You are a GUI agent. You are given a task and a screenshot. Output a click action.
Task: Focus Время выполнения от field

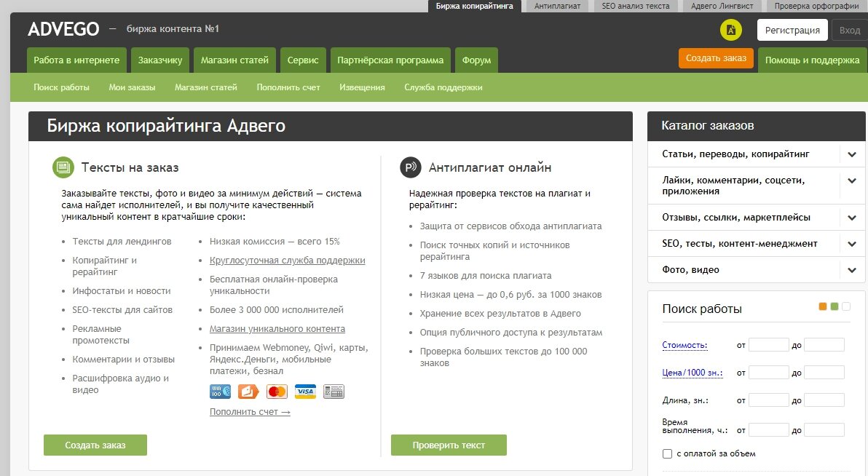pos(768,429)
